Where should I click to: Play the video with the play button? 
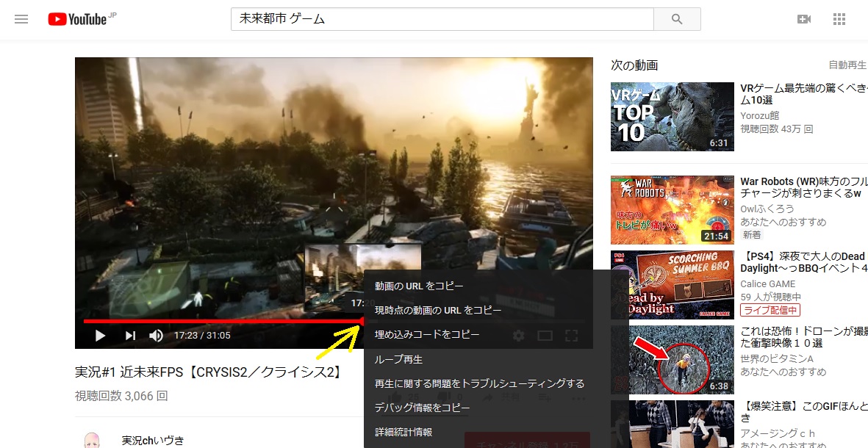(x=100, y=335)
